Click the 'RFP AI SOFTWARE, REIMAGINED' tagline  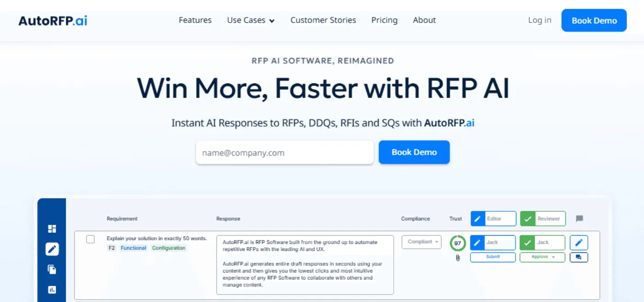pos(323,61)
